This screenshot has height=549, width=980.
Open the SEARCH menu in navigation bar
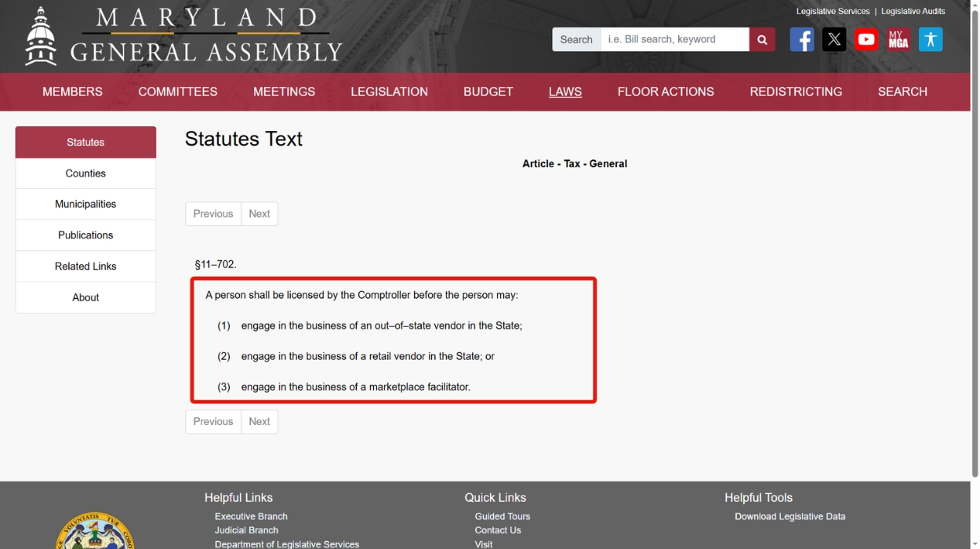[x=902, y=92]
